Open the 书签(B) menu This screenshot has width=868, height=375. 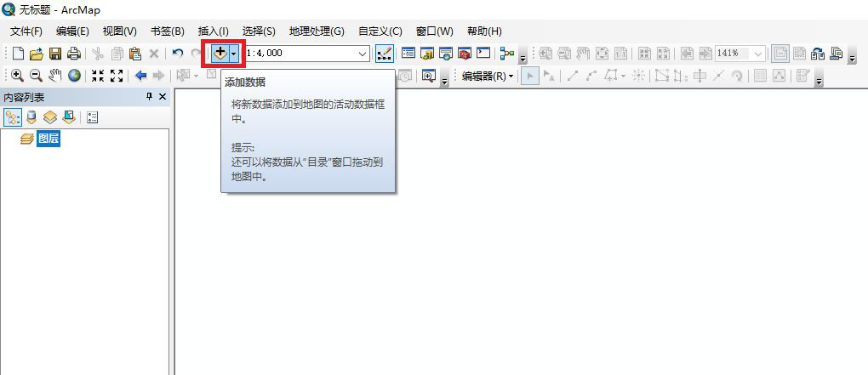tap(167, 31)
